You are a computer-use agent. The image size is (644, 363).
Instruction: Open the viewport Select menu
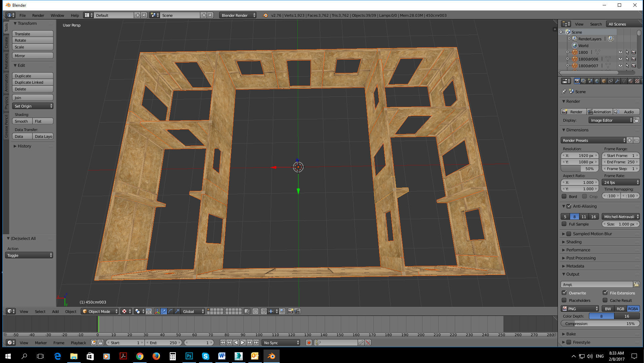click(x=40, y=311)
